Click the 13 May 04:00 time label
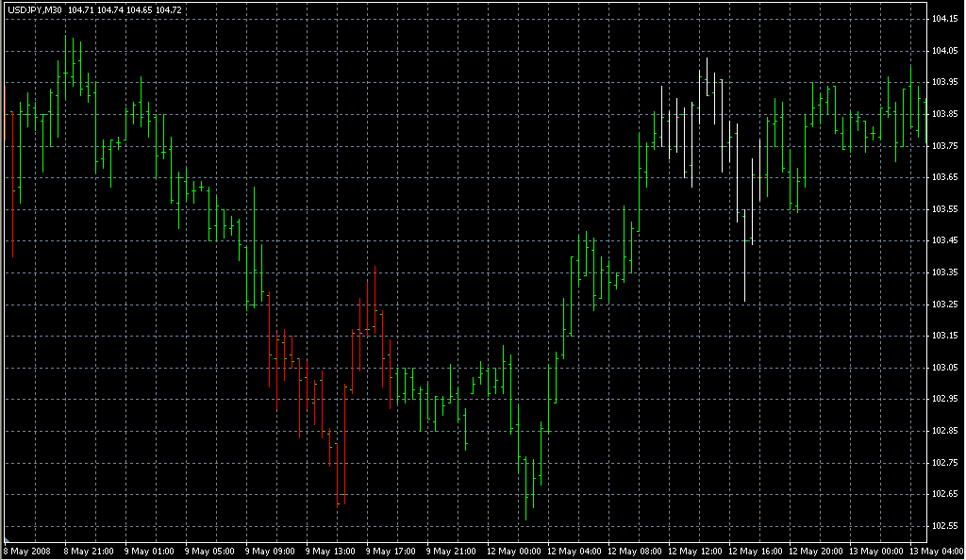966x560 pixels. (x=937, y=552)
